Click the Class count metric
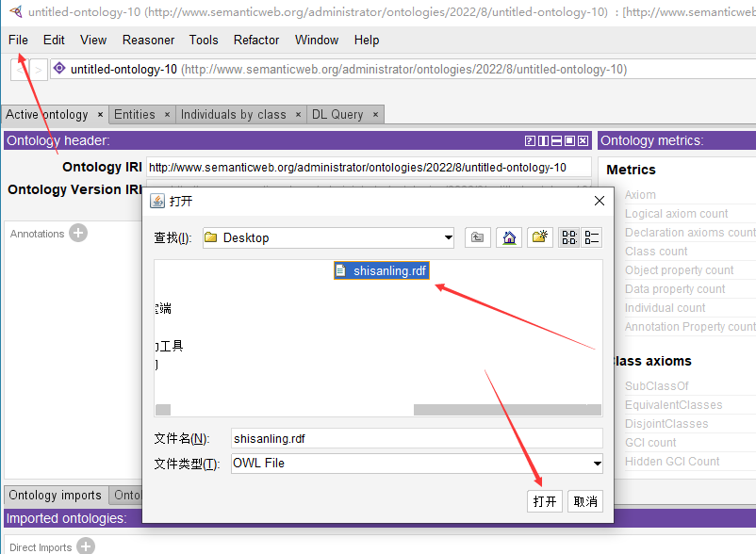 (656, 251)
